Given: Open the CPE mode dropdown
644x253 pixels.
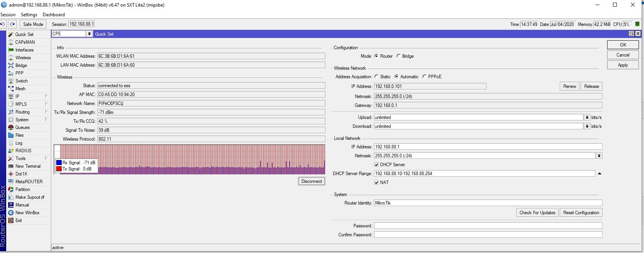Looking at the screenshot, I should [89, 34].
